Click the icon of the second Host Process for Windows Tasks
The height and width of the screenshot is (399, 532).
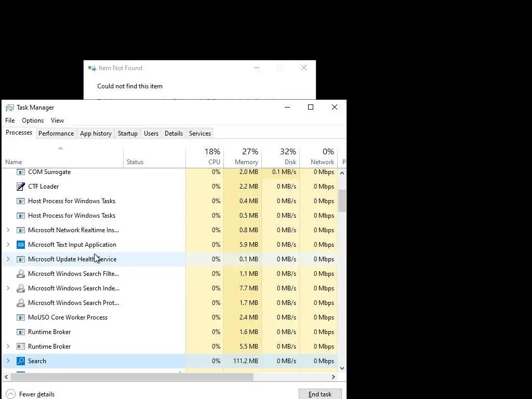[x=21, y=216]
